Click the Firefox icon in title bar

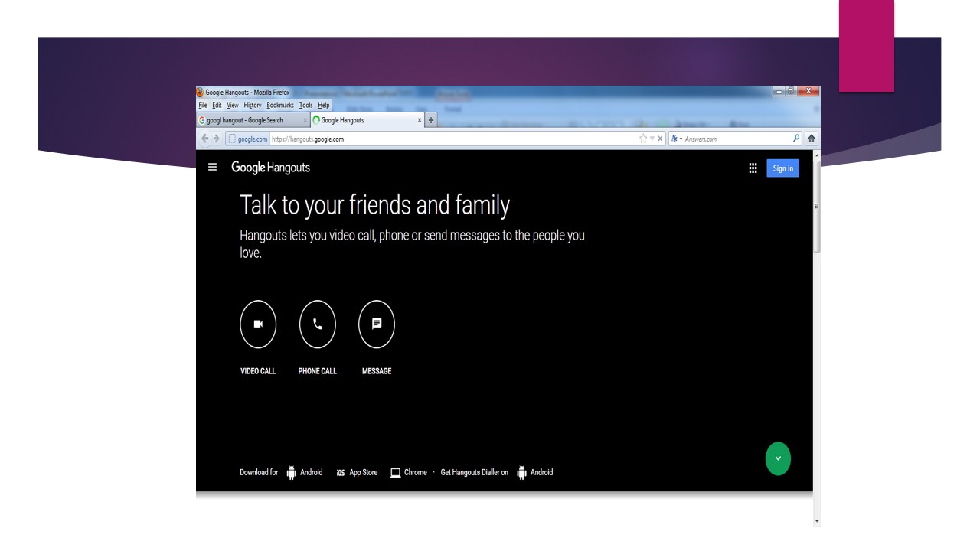click(x=201, y=93)
